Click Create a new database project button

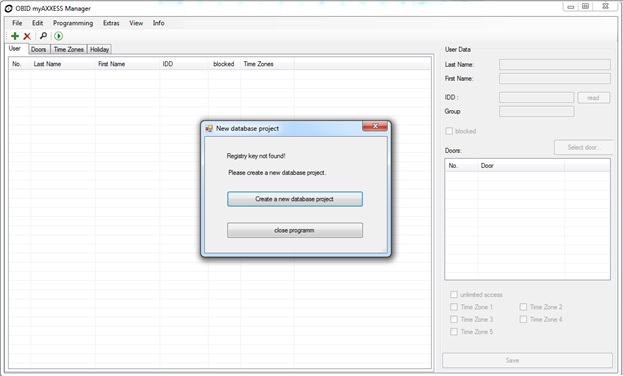[295, 199]
